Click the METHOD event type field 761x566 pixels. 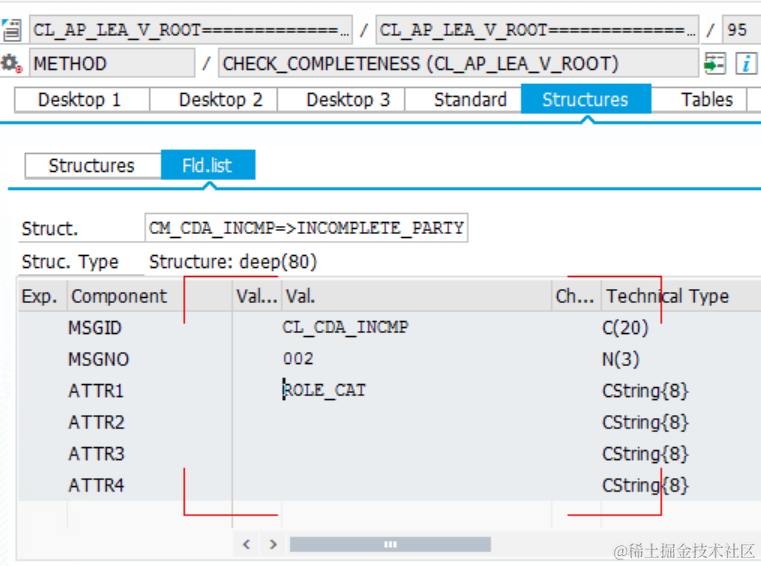(112, 64)
